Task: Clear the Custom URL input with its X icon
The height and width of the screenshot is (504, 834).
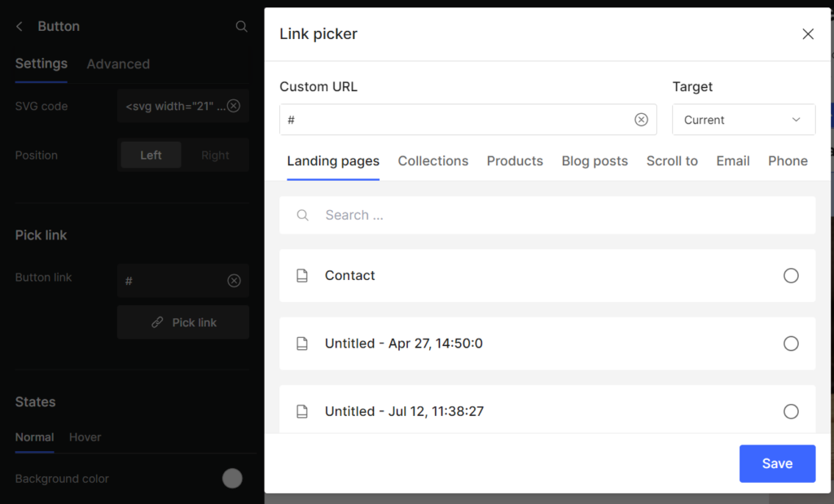Action: point(641,120)
